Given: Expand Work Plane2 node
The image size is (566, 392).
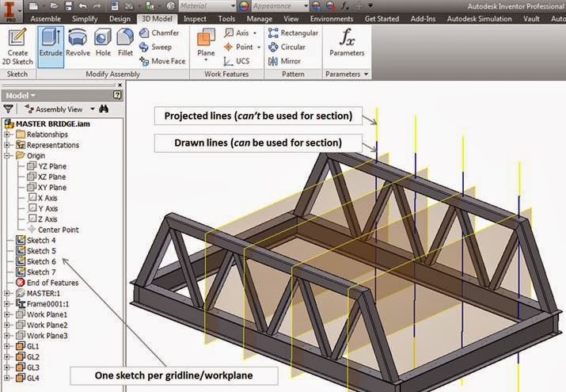Looking at the screenshot, I should [x=6, y=325].
